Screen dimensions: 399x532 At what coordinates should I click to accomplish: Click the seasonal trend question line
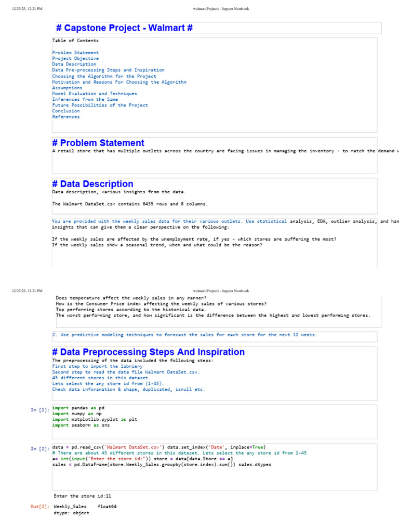157,245
